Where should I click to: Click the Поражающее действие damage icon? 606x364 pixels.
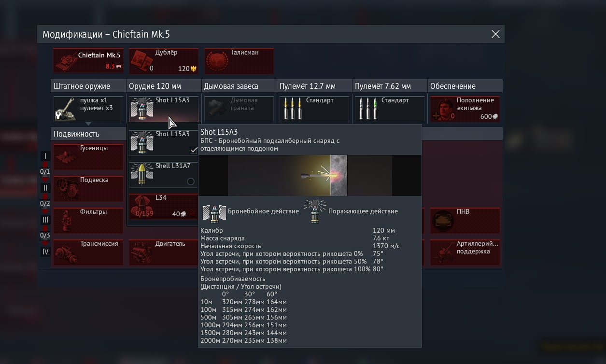click(314, 211)
